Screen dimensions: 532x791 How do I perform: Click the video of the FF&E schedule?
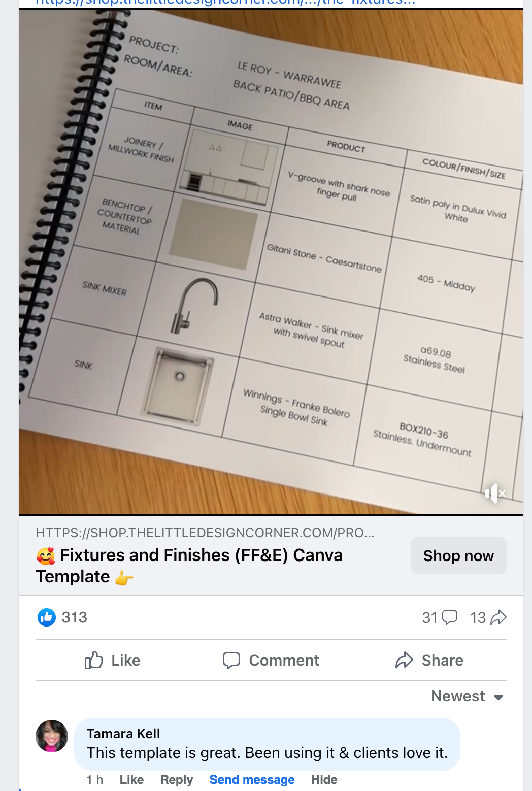tap(271, 262)
